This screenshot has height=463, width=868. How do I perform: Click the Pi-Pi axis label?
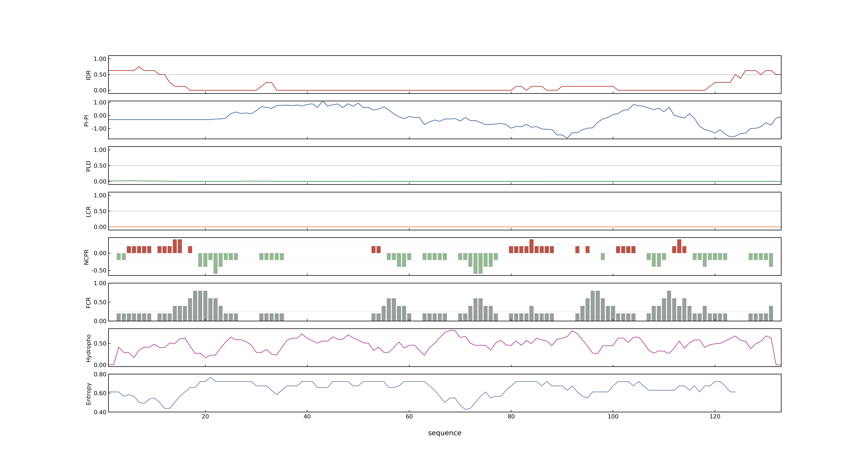[x=86, y=120]
